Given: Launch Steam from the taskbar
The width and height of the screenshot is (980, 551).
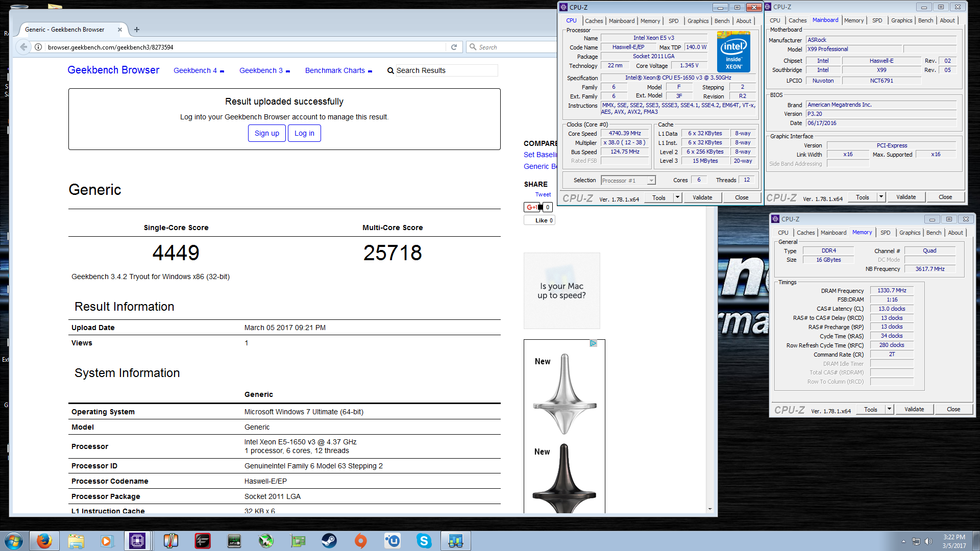Looking at the screenshot, I should [x=329, y=541].
